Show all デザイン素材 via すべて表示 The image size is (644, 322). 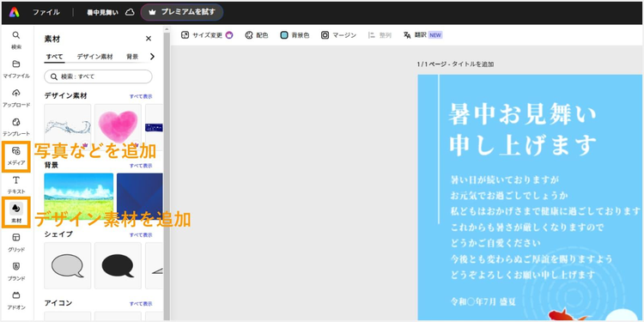point(141,96)
